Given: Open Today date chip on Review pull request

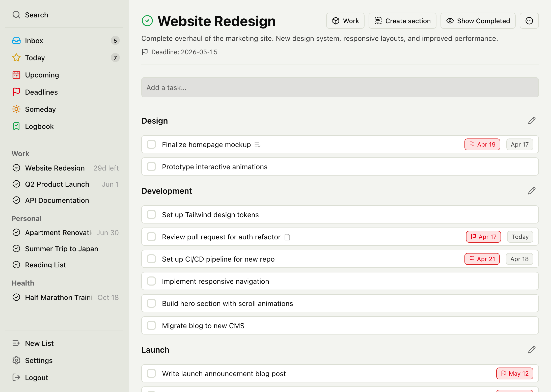Looking at the screenshot, I should pos(520,237).
